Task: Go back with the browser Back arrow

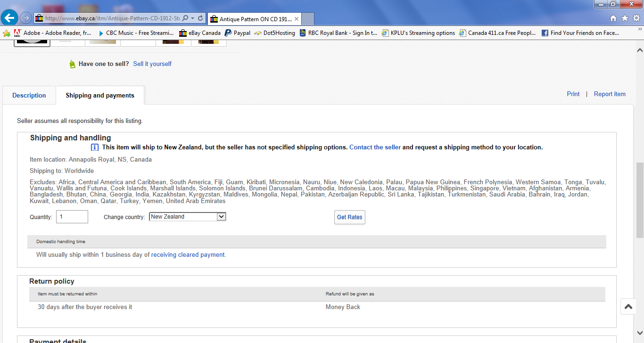Action: point(9,18)
